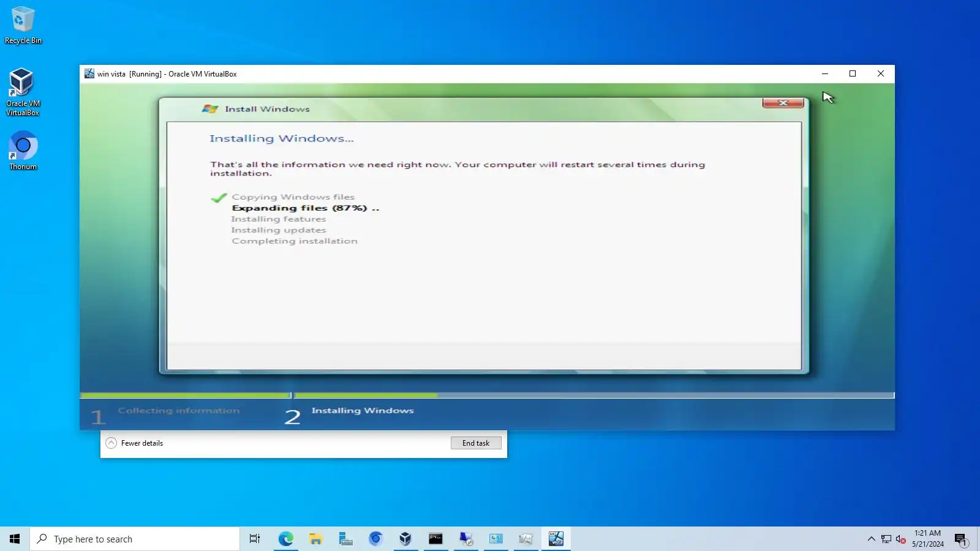Open the Recycle Bin desktop icon
Image resolution: width=980 pixels, height=551 pixels.
coord(23,25)
